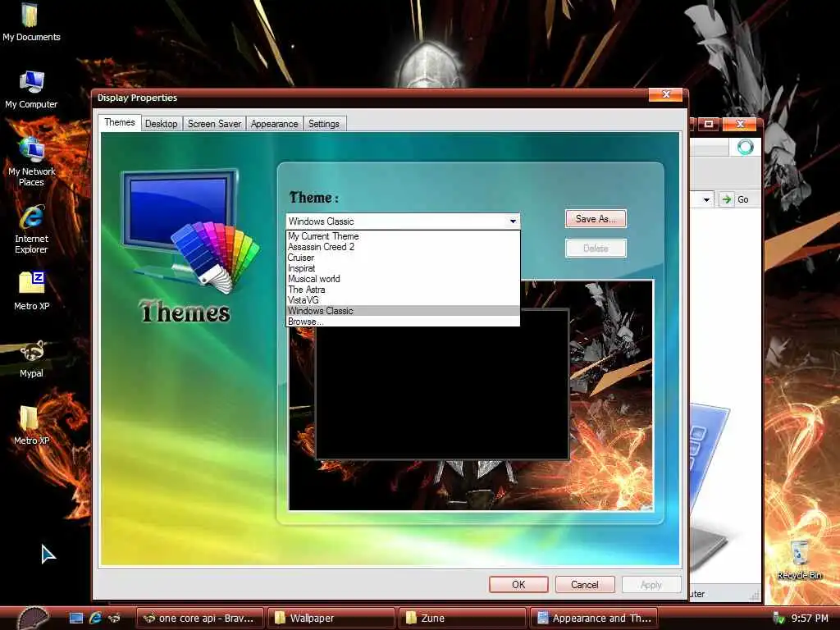Screen dimensions: 840x630
Task: Open the Screen Saver tab
Action: tap(214, 124)
